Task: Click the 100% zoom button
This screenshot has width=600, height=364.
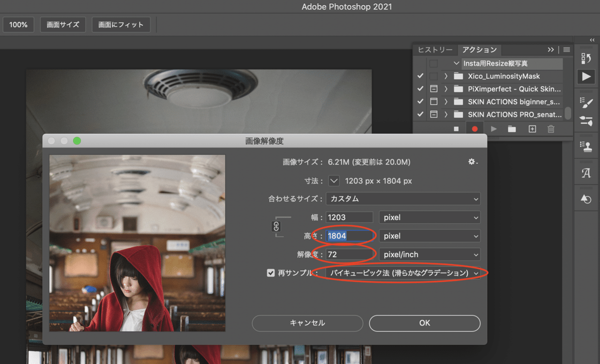Action: (18, 24)
